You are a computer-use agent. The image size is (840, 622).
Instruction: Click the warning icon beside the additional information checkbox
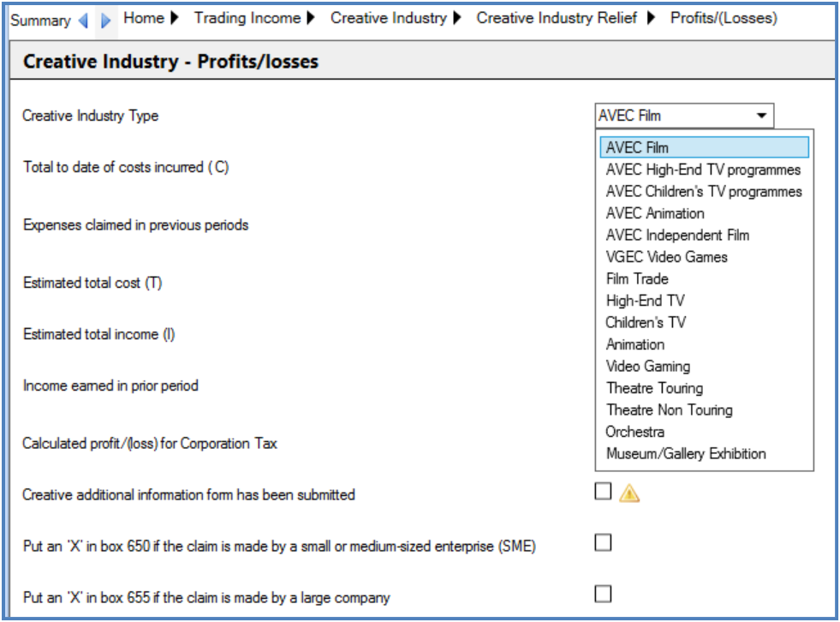[629, 493]
